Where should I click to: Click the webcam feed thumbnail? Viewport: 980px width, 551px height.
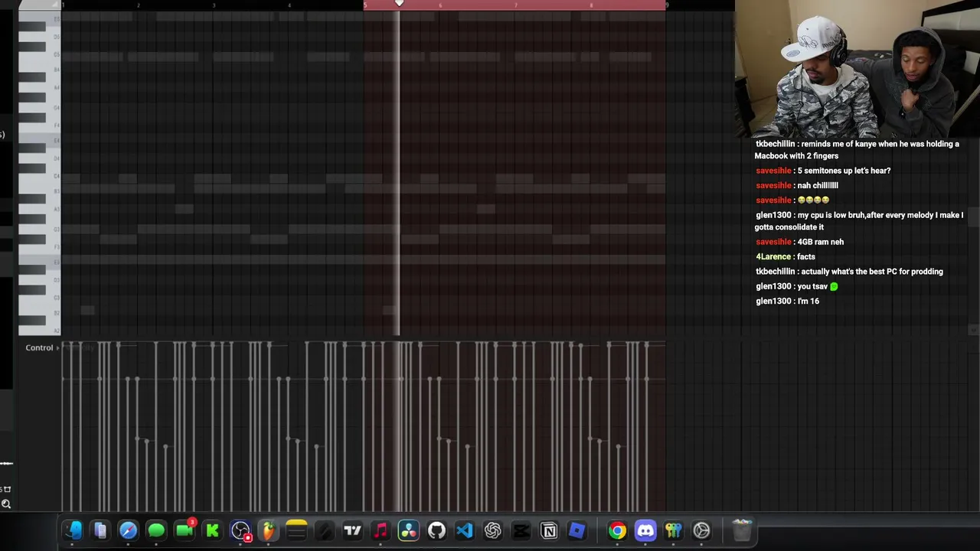(x=857, y=69)
